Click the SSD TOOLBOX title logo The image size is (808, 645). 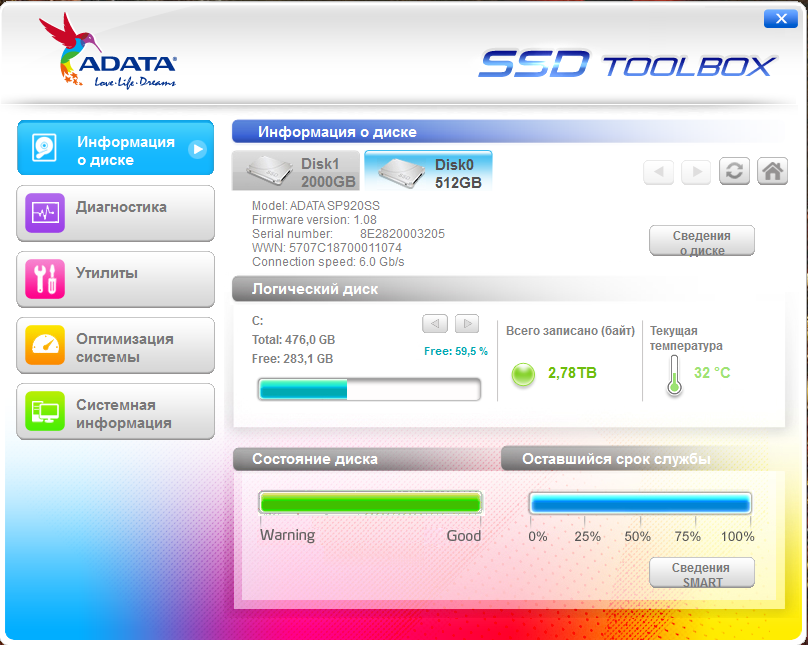tap(628, 64)
